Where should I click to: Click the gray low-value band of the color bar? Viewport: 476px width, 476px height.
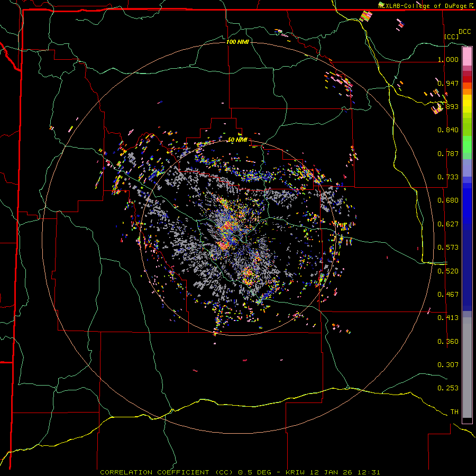tap(467, 368)
